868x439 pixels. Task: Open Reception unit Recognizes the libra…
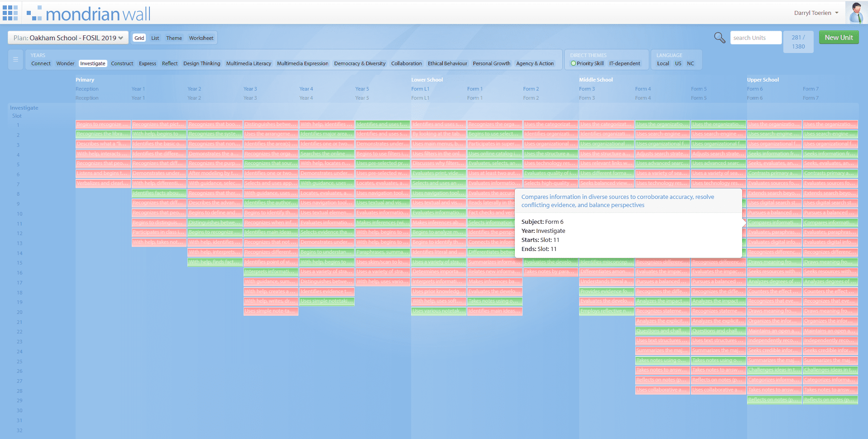click(x=103, y=134)
